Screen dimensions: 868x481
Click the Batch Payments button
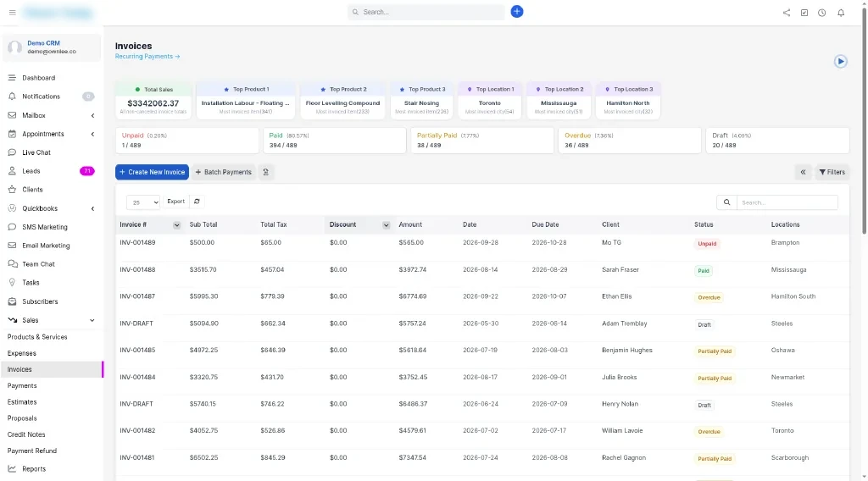click(223, 172)
